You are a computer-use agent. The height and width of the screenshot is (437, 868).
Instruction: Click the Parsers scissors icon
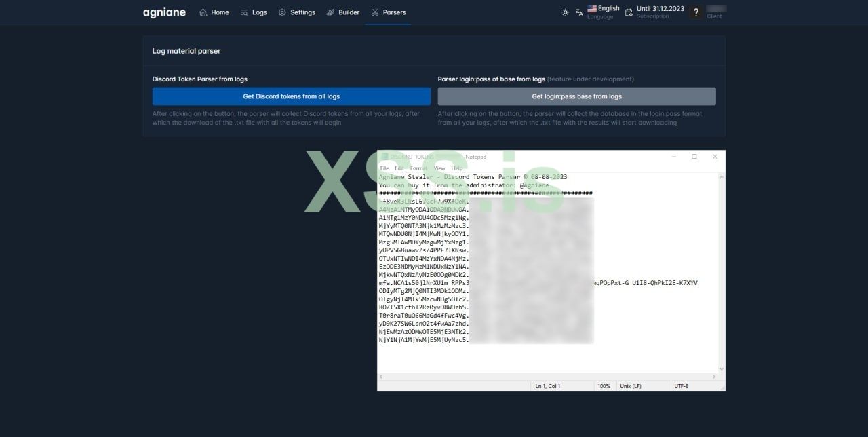(375, 12)
